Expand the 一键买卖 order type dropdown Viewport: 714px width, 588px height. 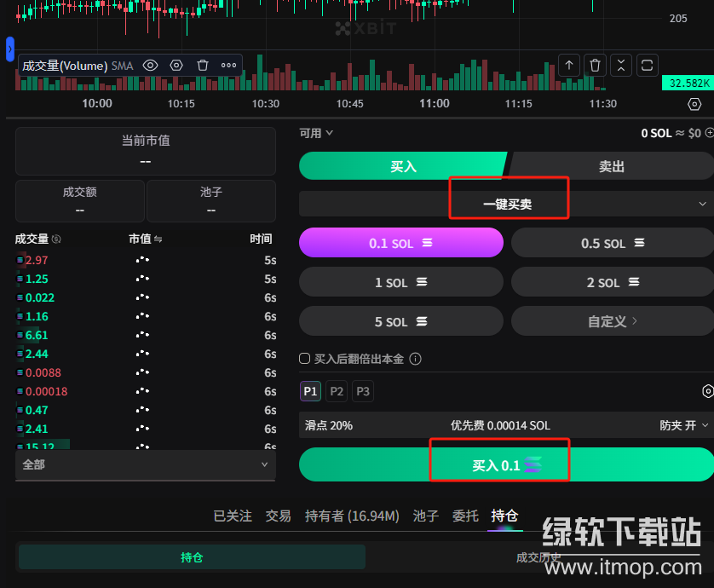coord(703,205)
